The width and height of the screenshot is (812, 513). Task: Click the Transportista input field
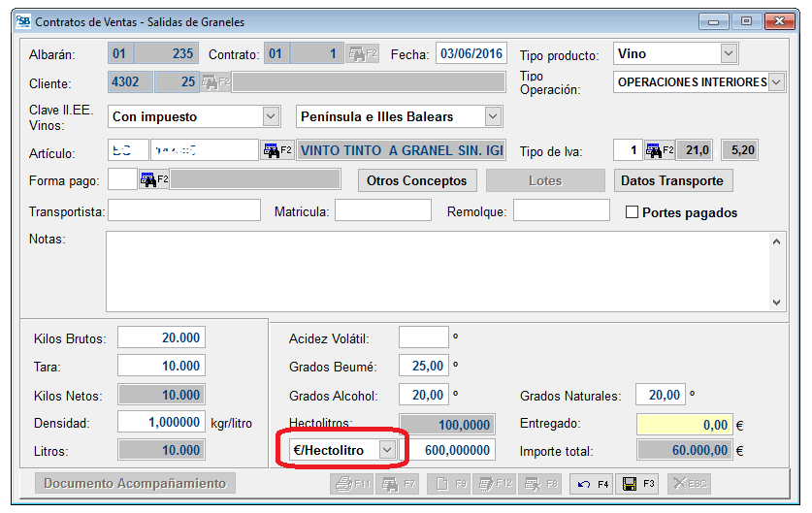pos(184,210)
